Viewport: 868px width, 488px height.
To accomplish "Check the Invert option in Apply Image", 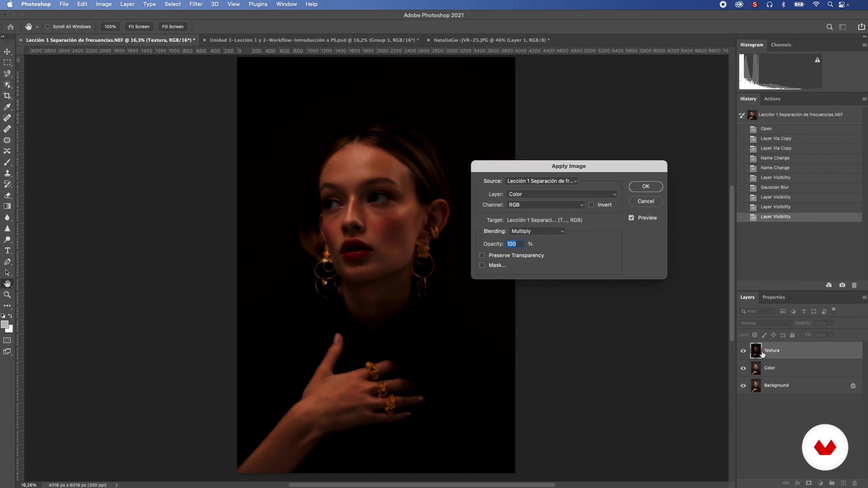I will (591, 205).
